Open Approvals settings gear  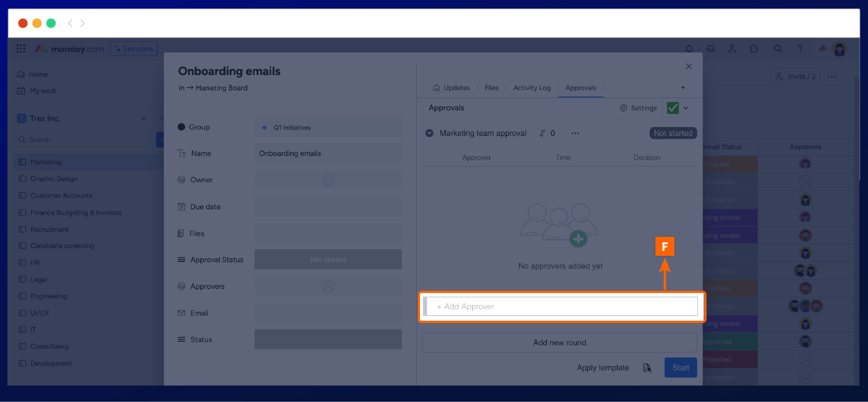point(638,108)
